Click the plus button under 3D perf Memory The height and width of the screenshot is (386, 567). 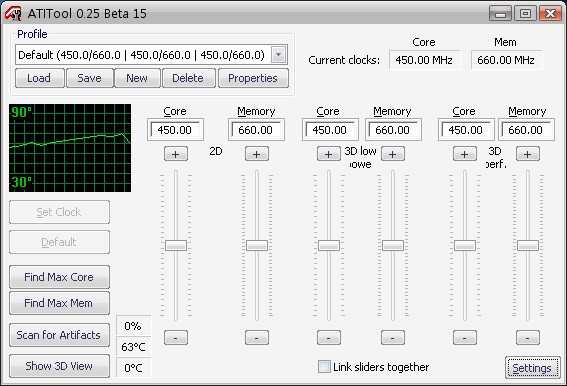pyautogui.click(x=528, y=154)
